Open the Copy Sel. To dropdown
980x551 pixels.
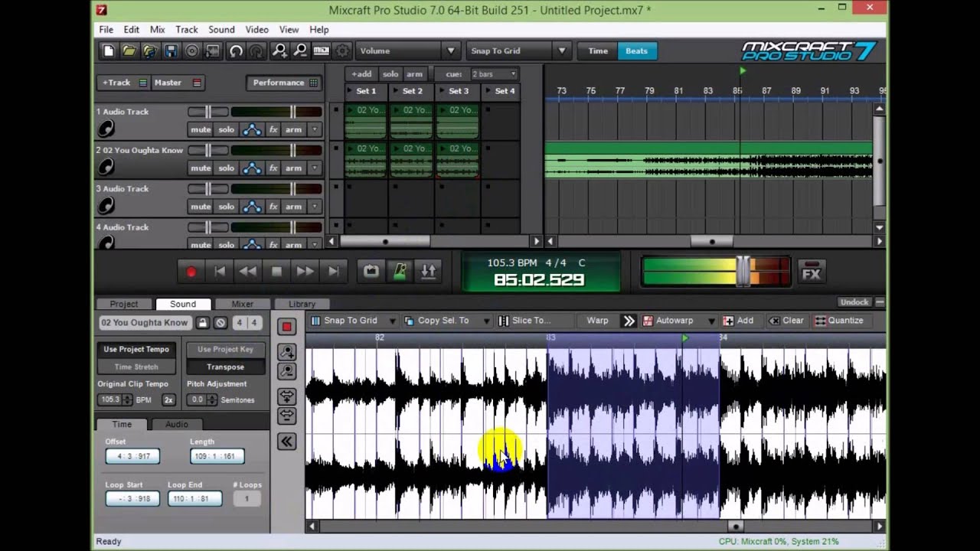486,321
